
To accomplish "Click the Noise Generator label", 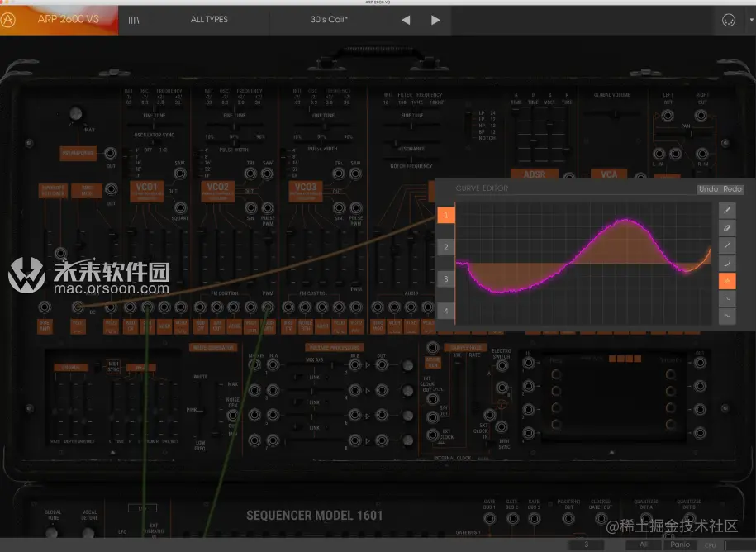I will pyautogui.click(x=214, y=348).
